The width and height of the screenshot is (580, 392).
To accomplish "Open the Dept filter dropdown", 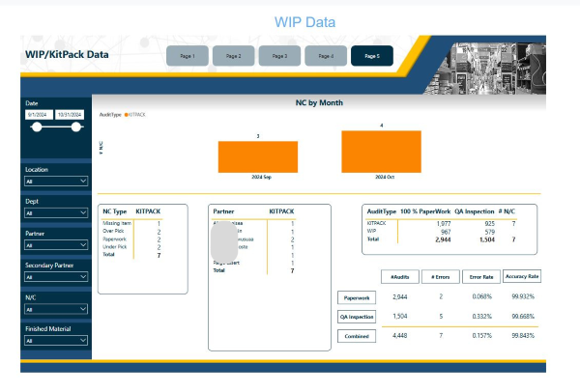I will tap(56, 212).
